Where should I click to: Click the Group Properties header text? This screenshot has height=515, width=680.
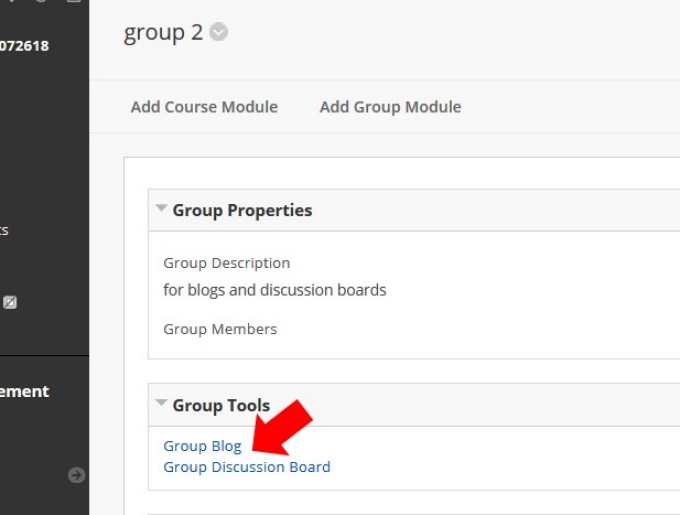coord(242,210)
